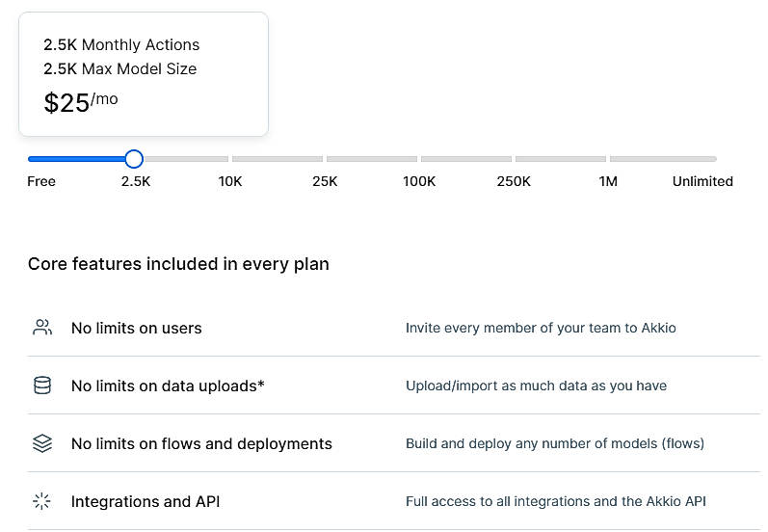Choose the 10K pricing tier label
768x532 pixels.
(230, 181)
